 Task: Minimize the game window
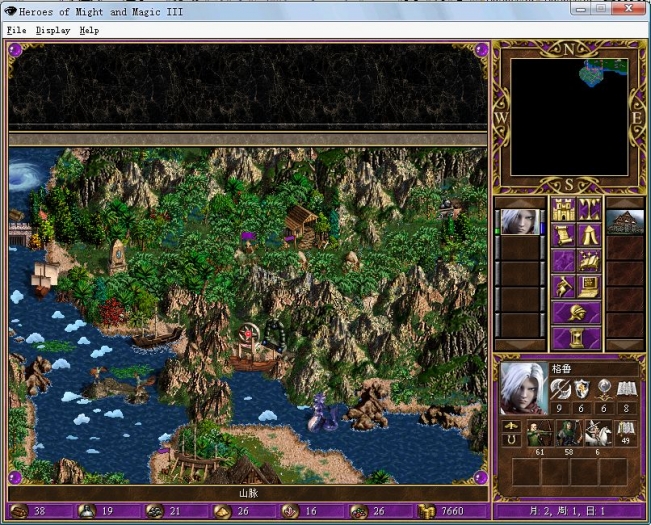coord(581,8)
